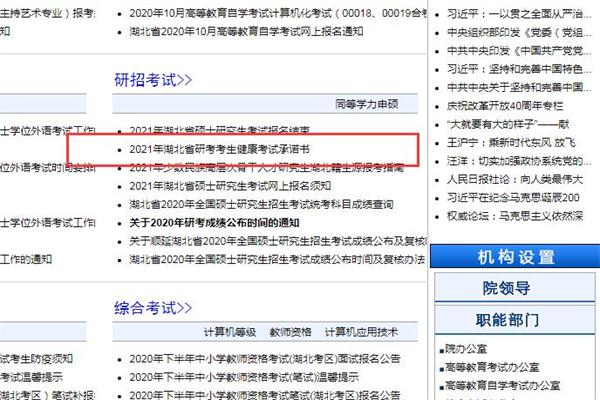Open 工作的通知 link in left column
The image size is (600, 400).
(26, 260)
